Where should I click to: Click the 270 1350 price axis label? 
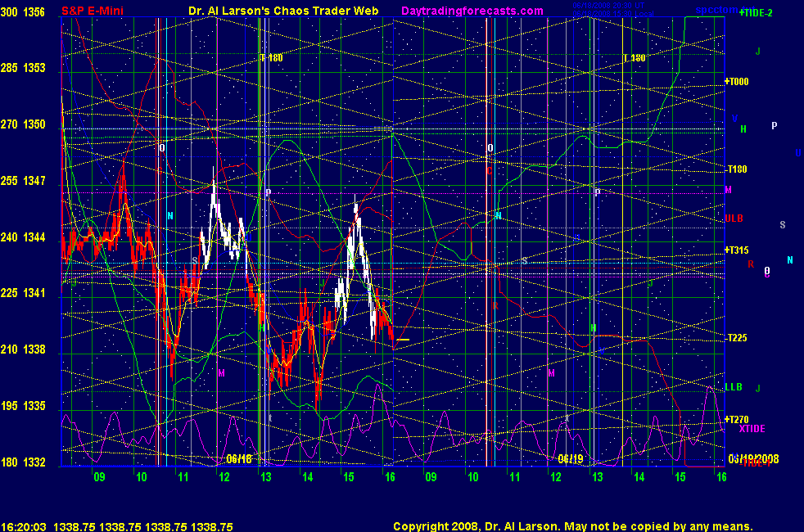tap(23, 124)
